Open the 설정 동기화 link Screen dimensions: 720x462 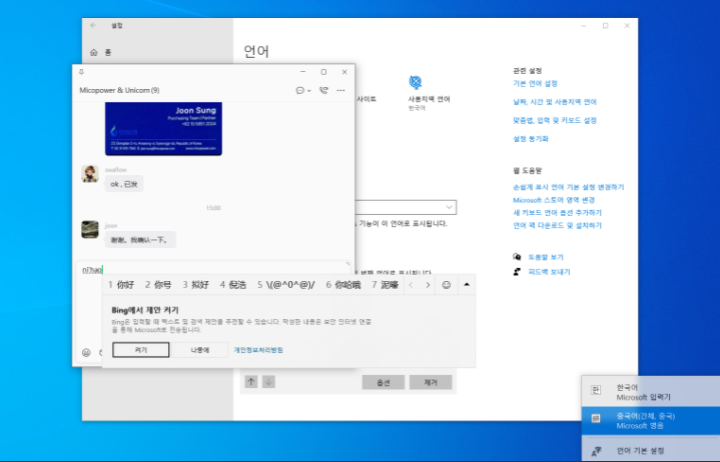[x=531, y=139]
